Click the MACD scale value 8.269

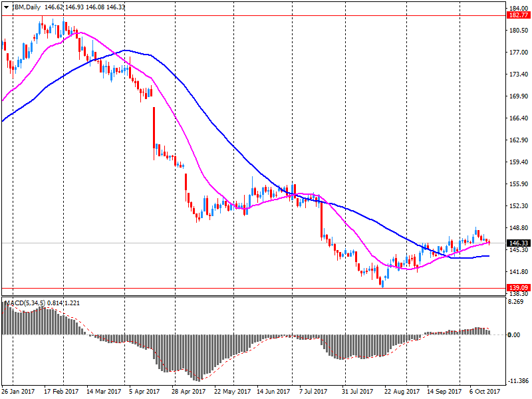click(516, 301)
